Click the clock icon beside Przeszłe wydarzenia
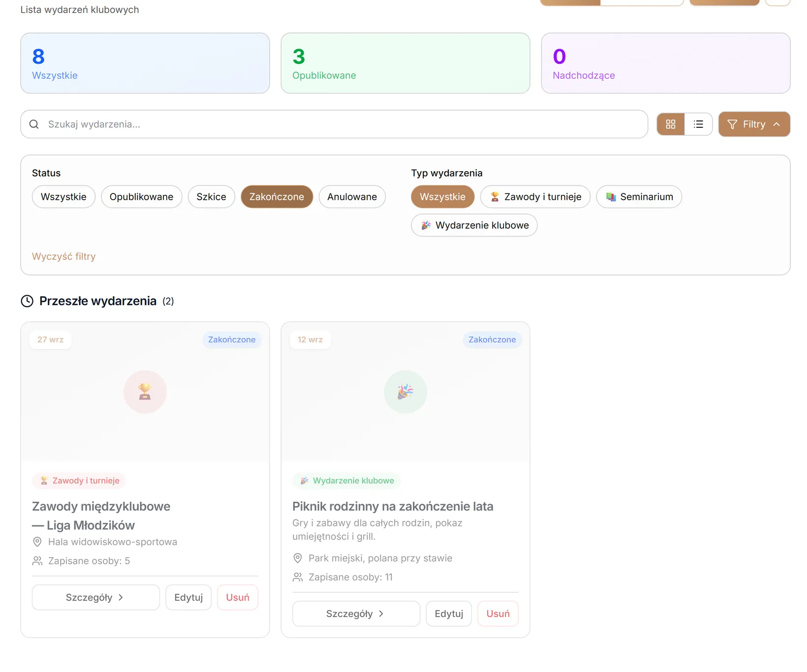Screen dimensions: 807x672 [x=27, y=301]
